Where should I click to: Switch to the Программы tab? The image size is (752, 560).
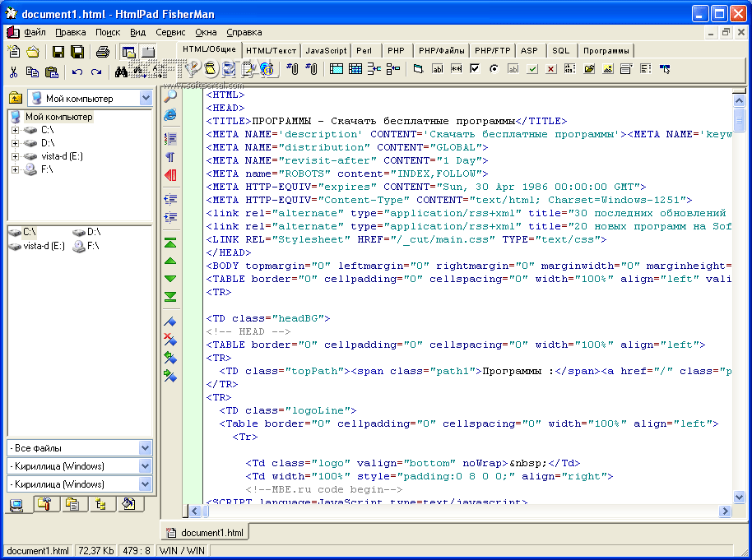(606, 50)
